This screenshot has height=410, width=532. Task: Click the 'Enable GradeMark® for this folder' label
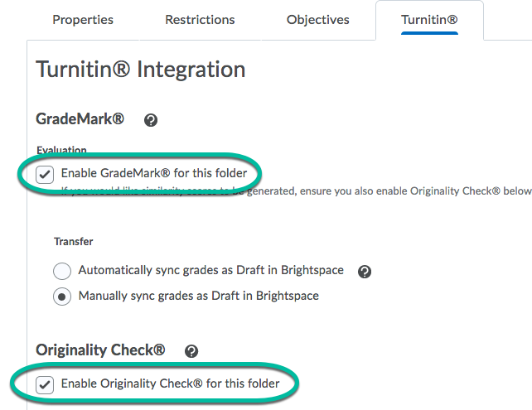tap(154, 173)
